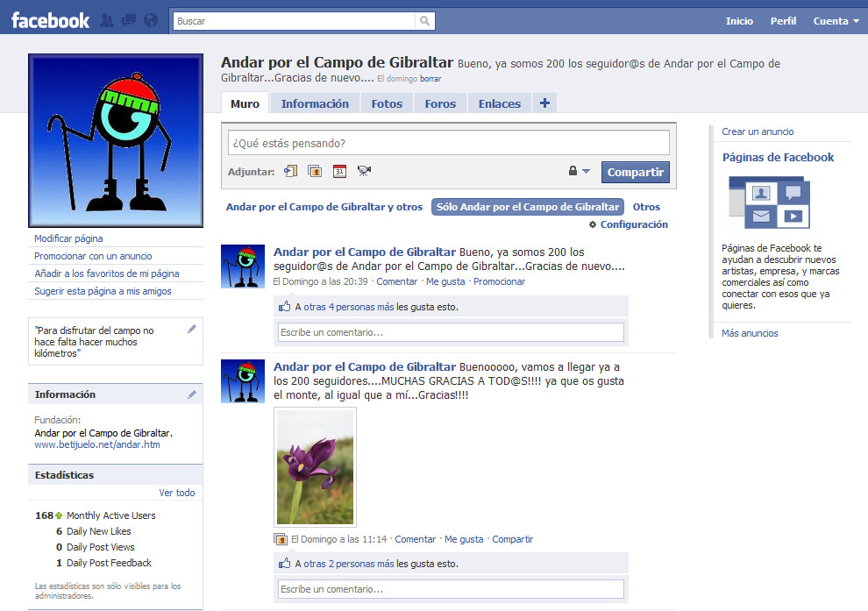The height and width of the screenshot is (611, 868).
Task: Click Promocionar on the 20:39 post
Action: coord(500,281)
